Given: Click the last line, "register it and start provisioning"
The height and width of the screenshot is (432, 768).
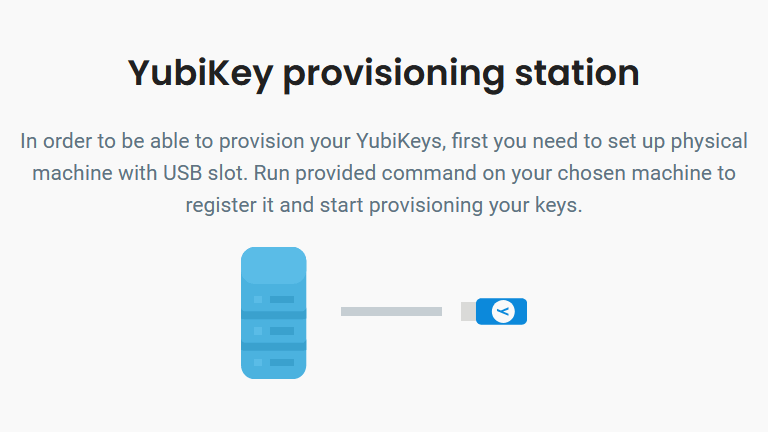Looking at the screenshot, I should point(384,205).
